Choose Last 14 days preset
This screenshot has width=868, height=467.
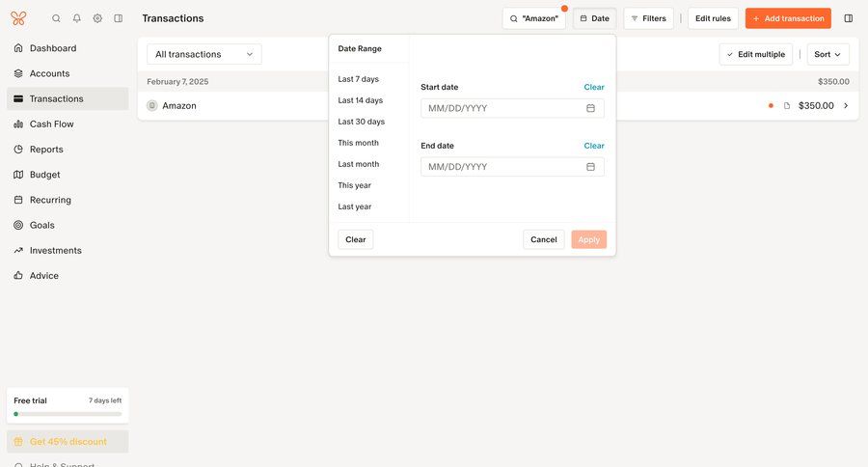[361, 100]
